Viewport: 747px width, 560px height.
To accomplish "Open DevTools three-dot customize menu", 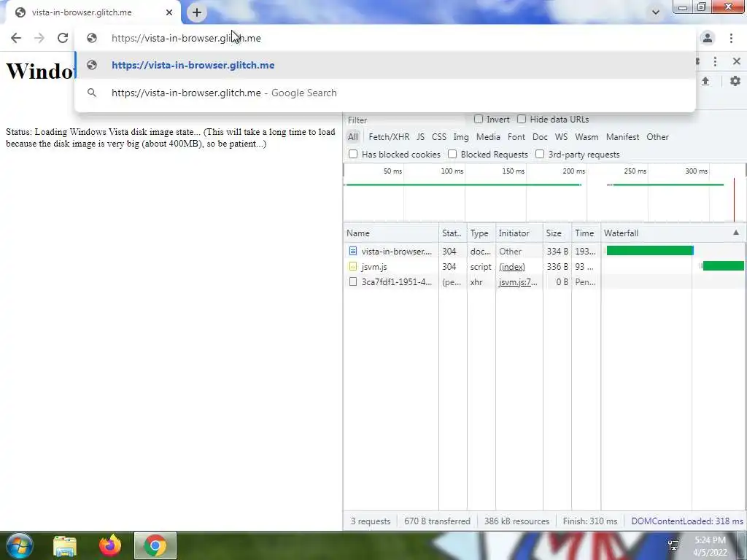I will (715, 61).
